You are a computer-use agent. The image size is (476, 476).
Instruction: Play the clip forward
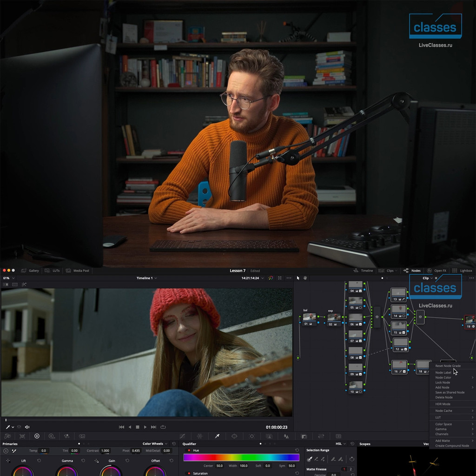(x=145, y=427)
